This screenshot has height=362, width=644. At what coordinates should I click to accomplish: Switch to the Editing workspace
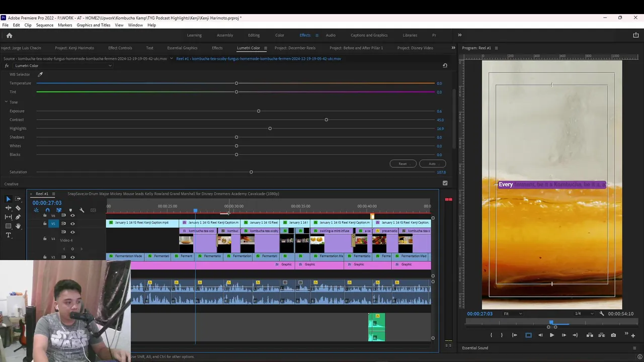[x=254, y=35]
